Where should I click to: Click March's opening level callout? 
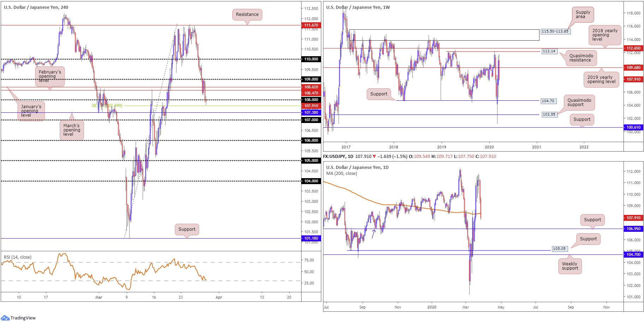72,130
